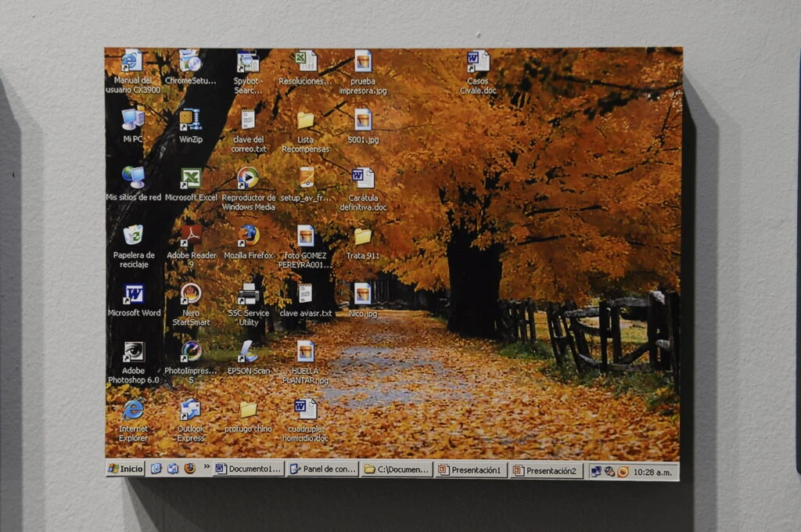Select the Adobe Photoshop 6.0 shortcut
This screenshot has height=532, width=801.
[x=133, y=353]
